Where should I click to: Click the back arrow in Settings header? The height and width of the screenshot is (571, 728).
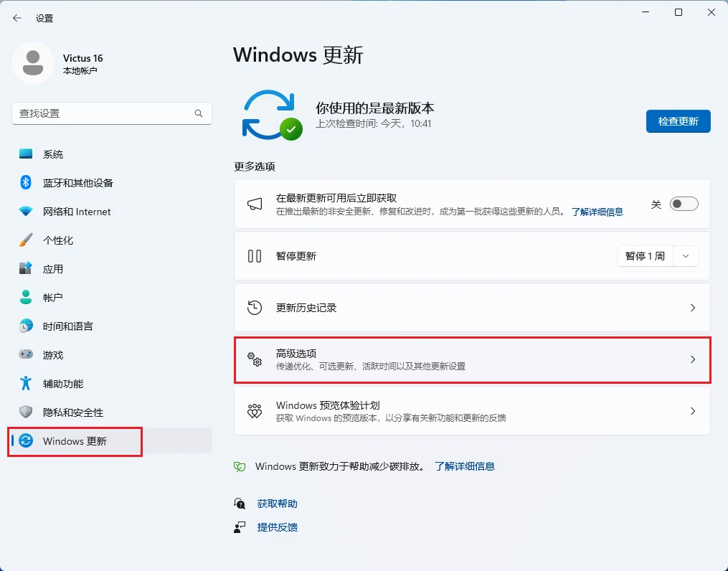coord(17,18)
